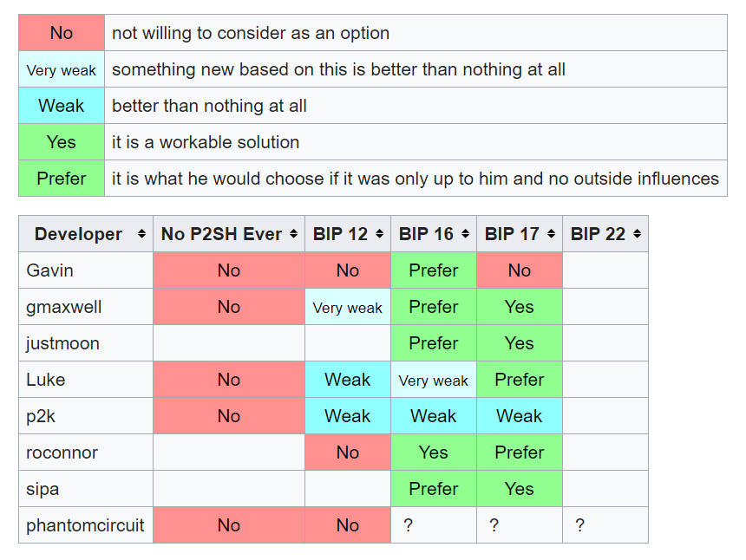This screenshot has width=746, height=560.
Task: Click the cyan Weak legend cell
Action: 62,106
